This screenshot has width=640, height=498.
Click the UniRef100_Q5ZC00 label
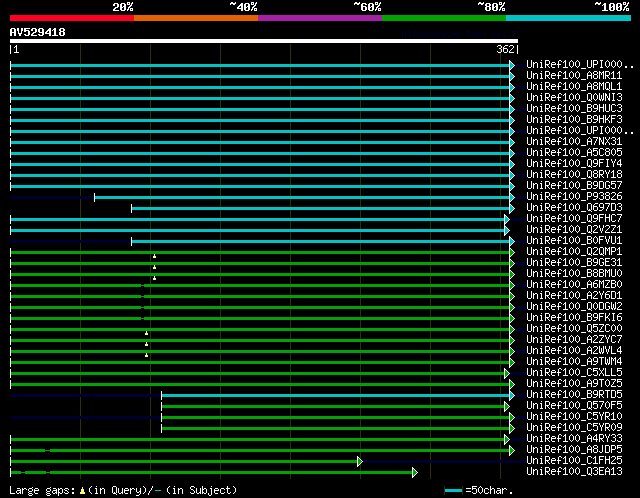(574, 329)
